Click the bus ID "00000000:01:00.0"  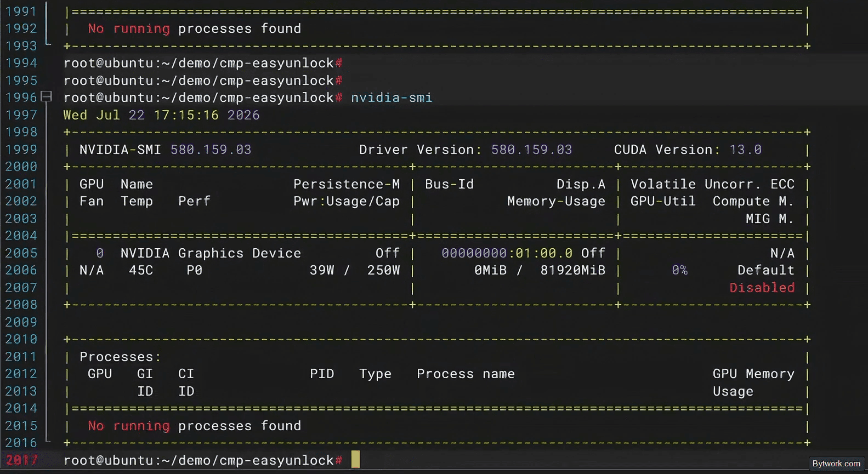(507, 253)
